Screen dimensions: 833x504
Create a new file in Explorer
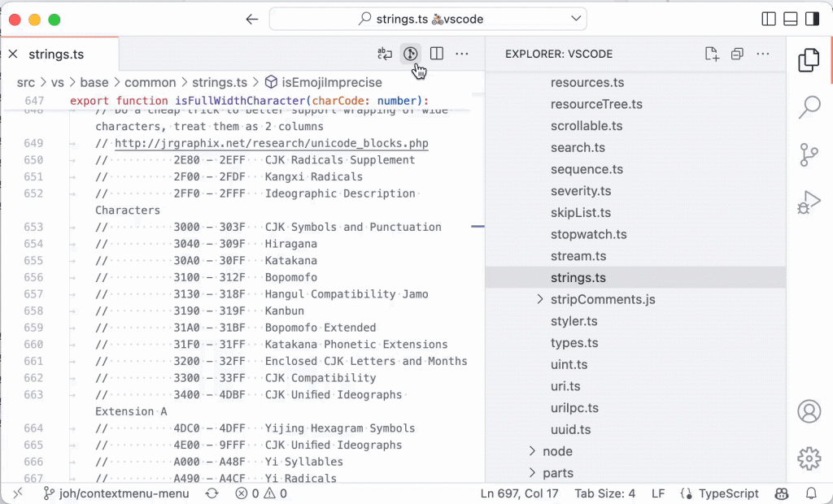coord(711,54)
